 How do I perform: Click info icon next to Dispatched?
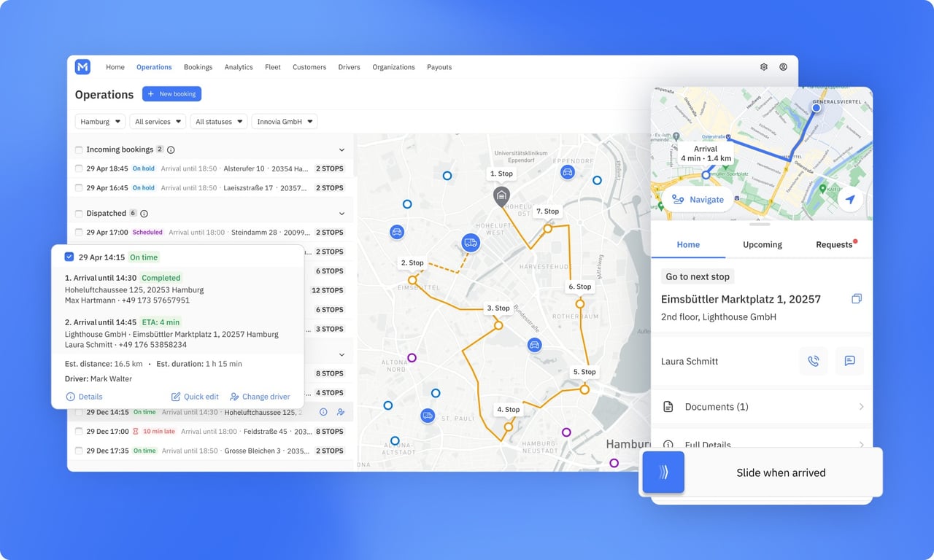(144, 214)
